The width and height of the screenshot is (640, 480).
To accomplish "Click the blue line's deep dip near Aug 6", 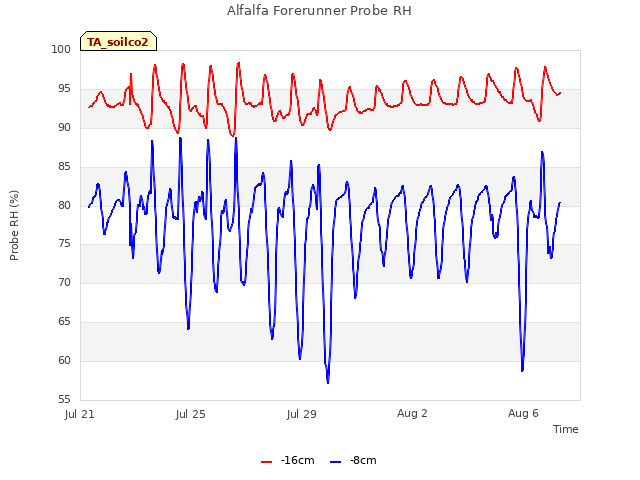I will [522, 369].
